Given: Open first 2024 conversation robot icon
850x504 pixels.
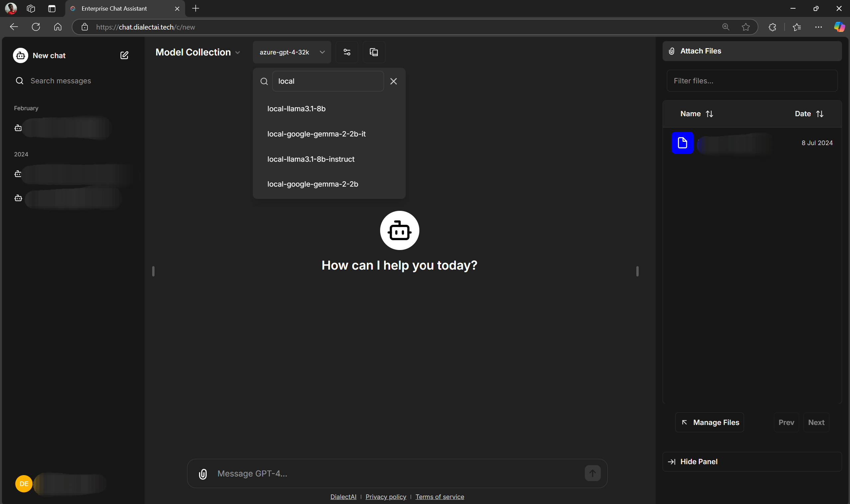Looking at the screenshot, I should pyautogui.click(x=18, y=174).
